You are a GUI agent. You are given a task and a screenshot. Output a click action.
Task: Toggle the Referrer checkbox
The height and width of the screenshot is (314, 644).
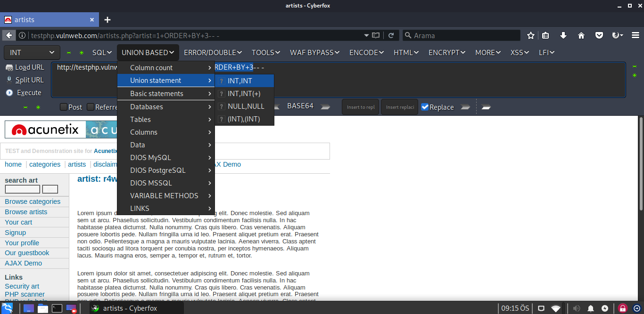click(91, 107)
